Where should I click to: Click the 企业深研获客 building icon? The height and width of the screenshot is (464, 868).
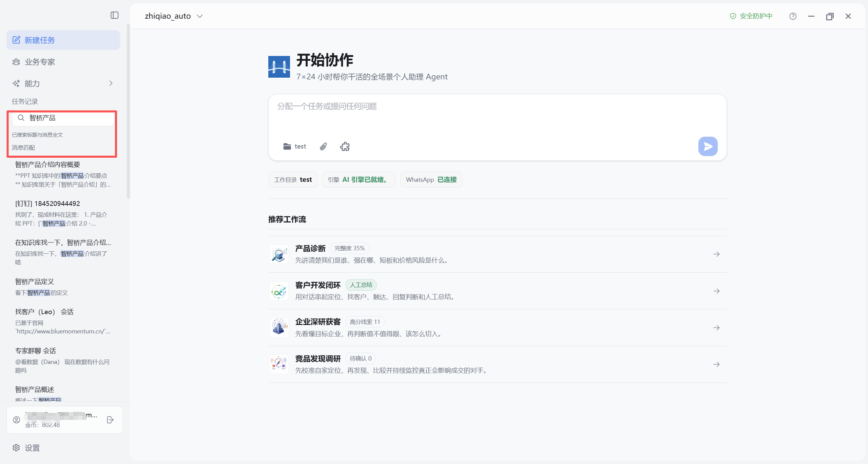click(279, 328)
